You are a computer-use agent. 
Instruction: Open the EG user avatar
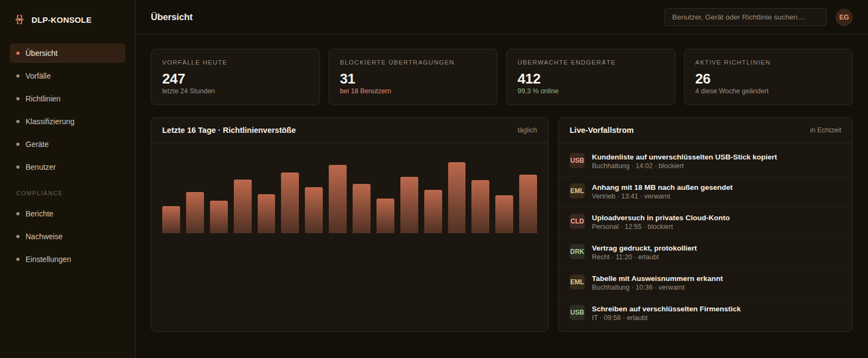pyautogui.click(x=844, y=17)
